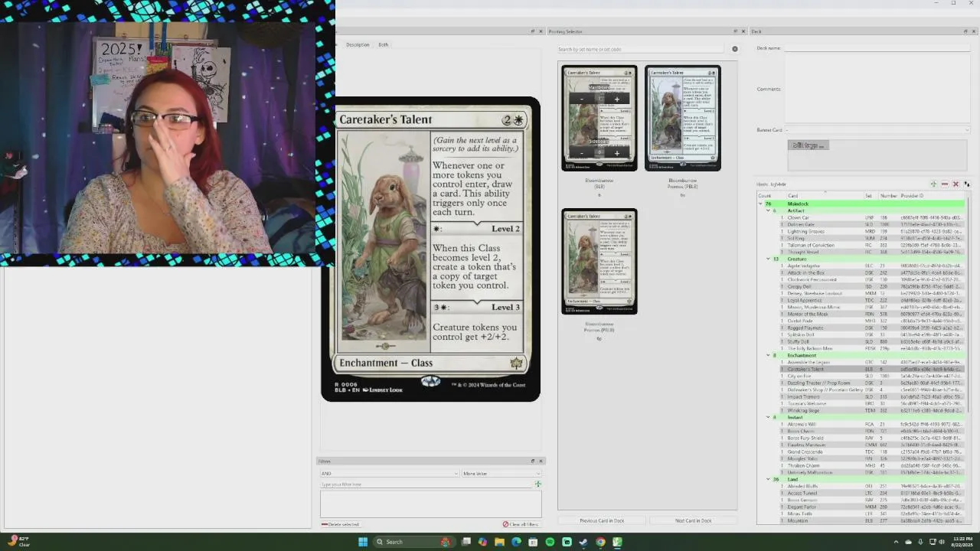Screen dimensions: 980x551
Task: Collapse the Artifact group in deck list
Action: [x=768, y=210]
